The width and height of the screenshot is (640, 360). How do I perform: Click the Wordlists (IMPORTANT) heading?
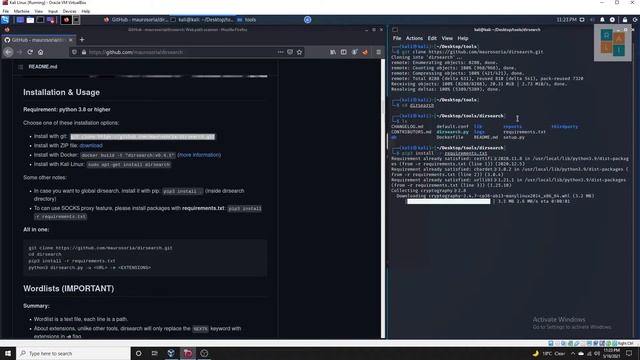[69, 289]
